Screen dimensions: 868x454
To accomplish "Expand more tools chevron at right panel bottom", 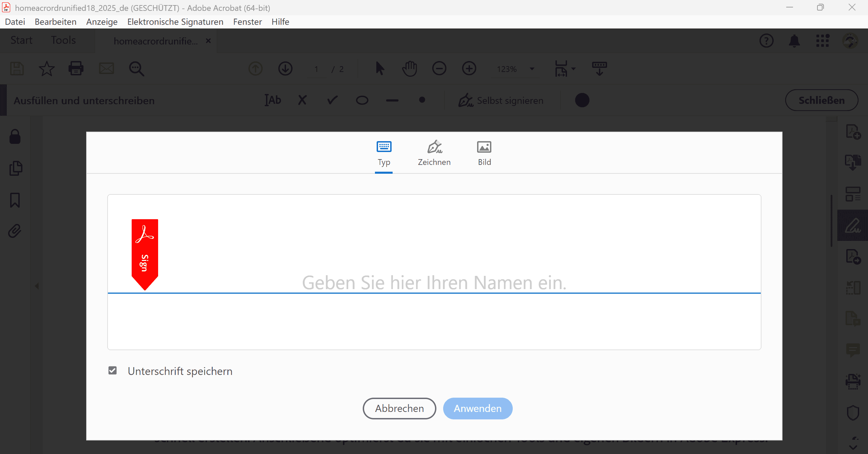I will [853, 448].
